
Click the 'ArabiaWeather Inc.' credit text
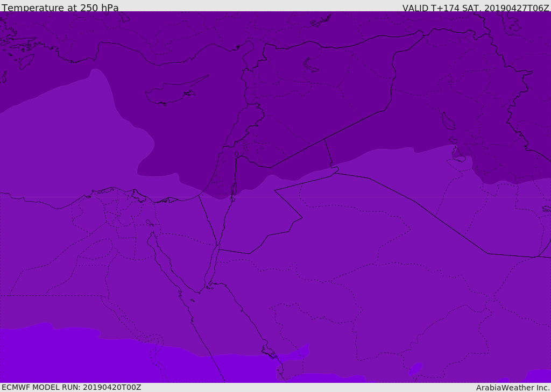point(512,388)
